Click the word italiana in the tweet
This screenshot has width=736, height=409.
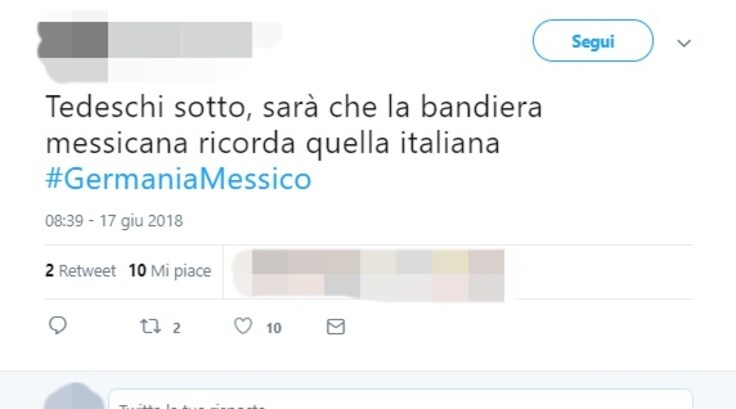coord(450,143)
